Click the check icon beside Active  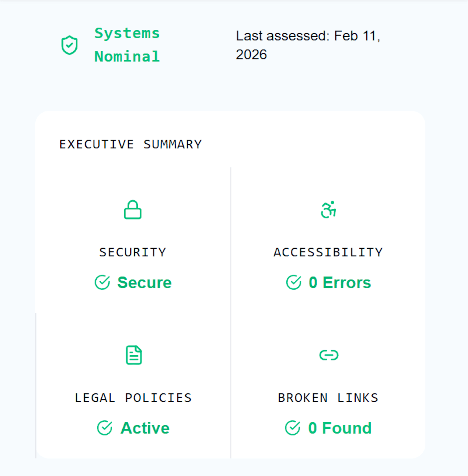[105, 428]
